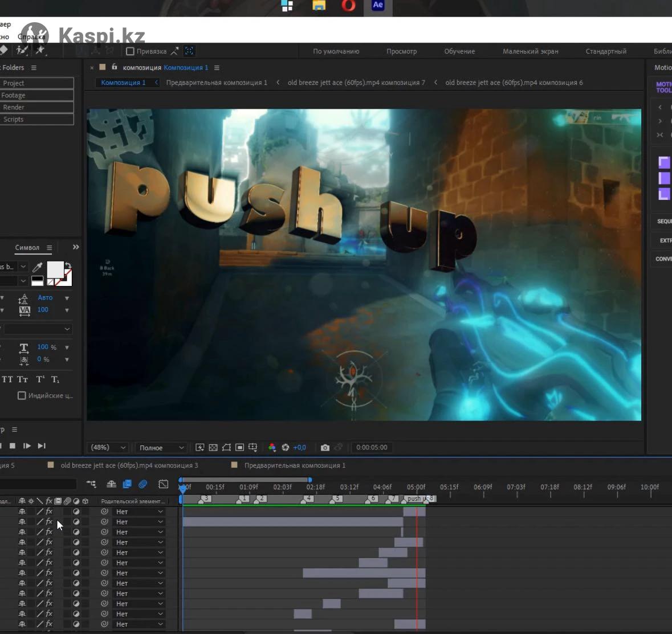The height and width of the screenshot is (634, 672).
Task: Switch to Обучение workspace
Action: pos(459,51)
